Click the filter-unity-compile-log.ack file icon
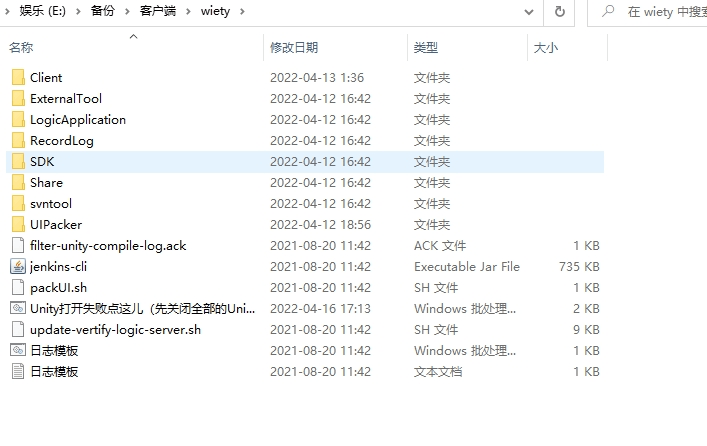The image size is (707, 446). tap(18, 245)
